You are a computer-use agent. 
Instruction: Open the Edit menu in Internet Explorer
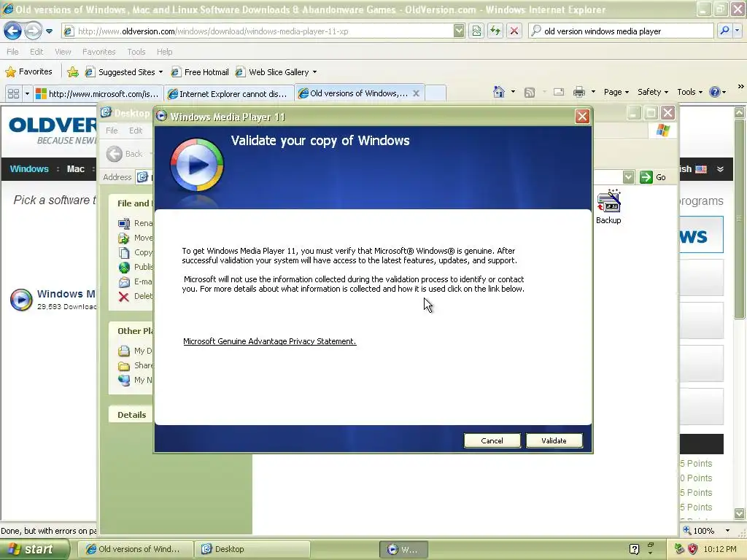pos(36,52)
